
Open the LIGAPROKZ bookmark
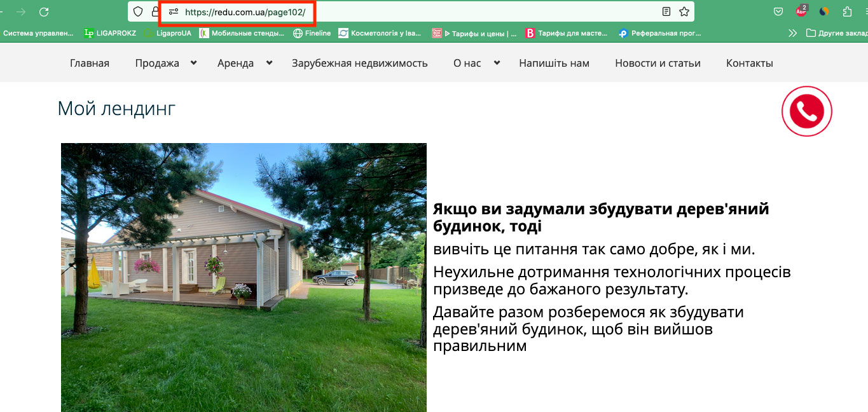point(110,33)
